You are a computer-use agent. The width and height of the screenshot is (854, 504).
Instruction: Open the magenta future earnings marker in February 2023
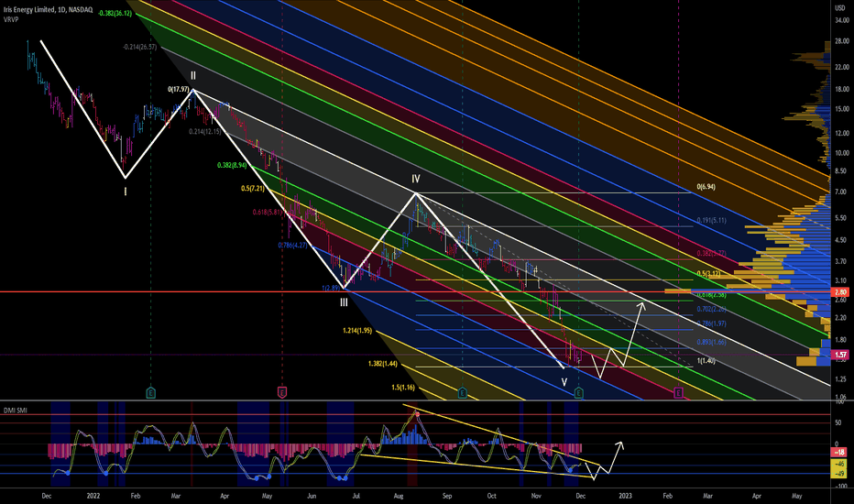point(679,392)
